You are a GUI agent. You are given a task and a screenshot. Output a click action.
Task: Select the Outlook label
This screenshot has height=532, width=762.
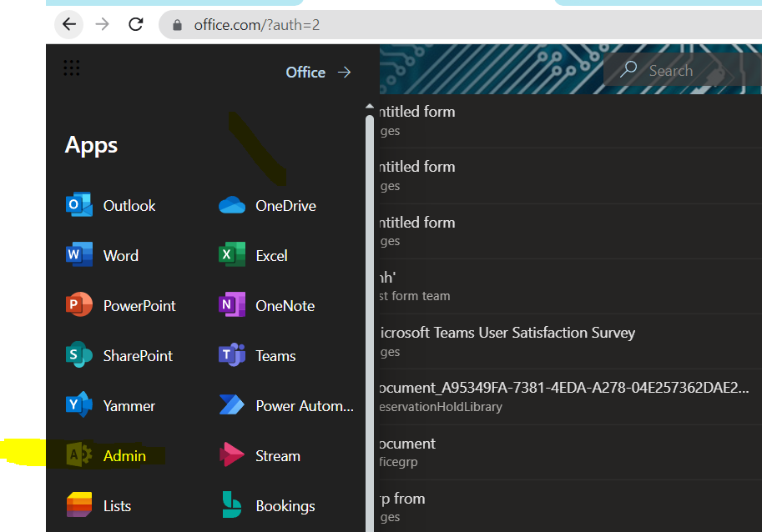point(129,206)
